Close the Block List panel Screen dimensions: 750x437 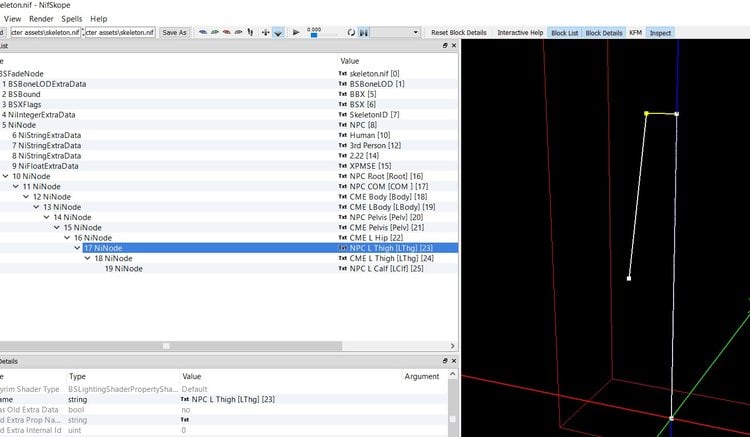pos(454,45)
